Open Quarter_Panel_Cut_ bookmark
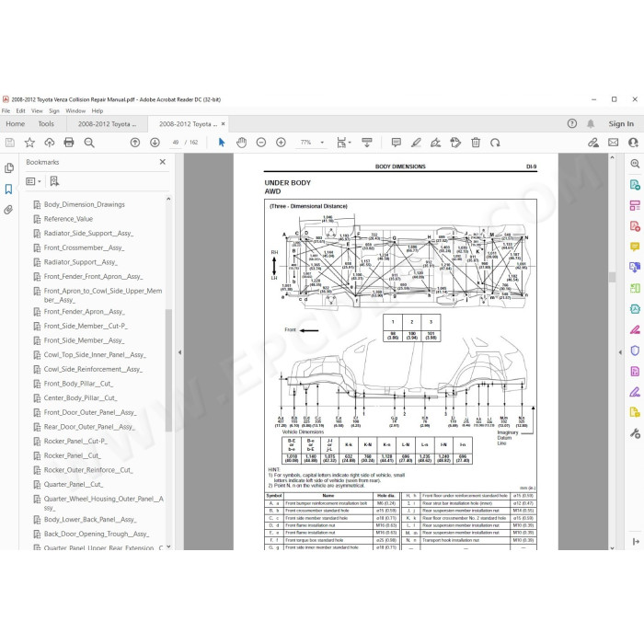The width and height of the screenshot is (644, 644). click(73, 484)
